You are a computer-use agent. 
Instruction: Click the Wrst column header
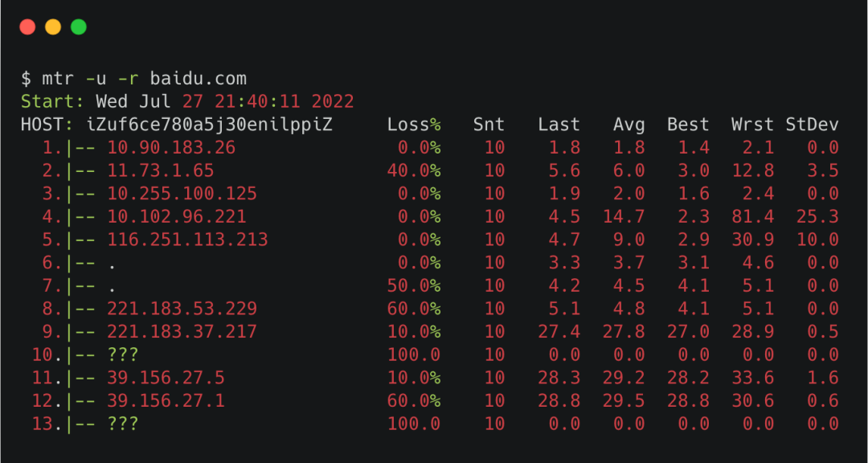click(x=752, y=125)
